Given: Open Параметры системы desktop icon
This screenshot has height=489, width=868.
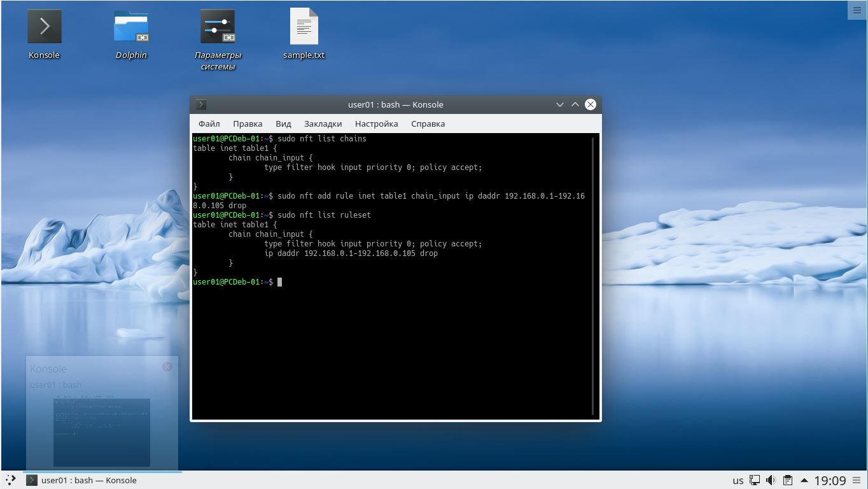Looking at the screenshot, I should 218,27.
